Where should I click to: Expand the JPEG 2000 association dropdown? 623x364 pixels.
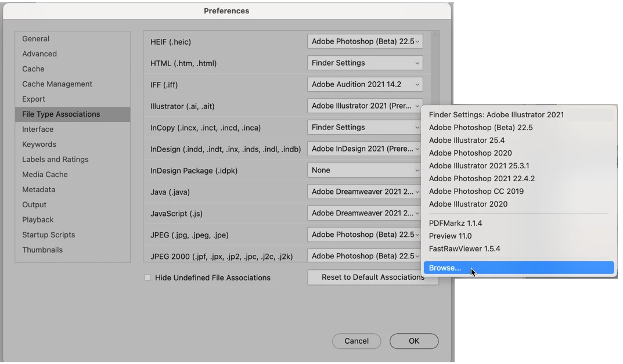pyautogui.click(x=365, y=256)
